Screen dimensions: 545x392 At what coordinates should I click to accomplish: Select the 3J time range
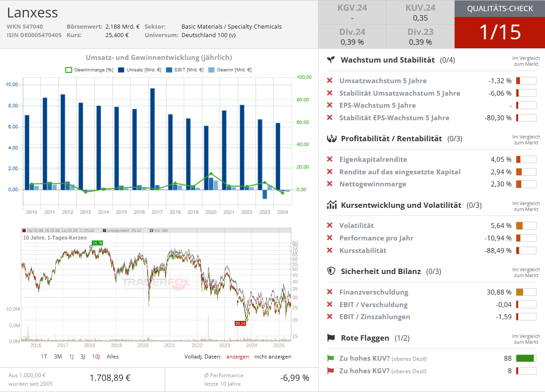pyautogui.click(x=83, y=357)
